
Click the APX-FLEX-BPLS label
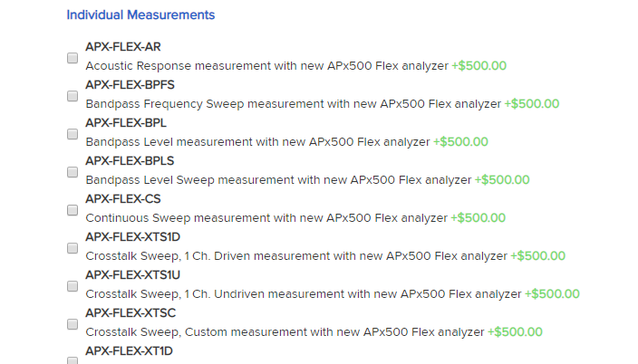(130, 160)
